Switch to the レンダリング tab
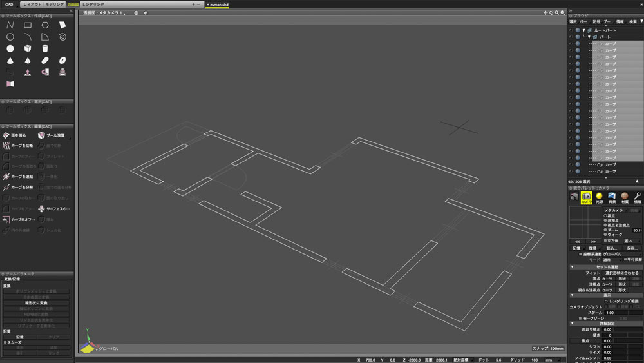Screen dimensions: 644x363 click(x=93, y=5)
